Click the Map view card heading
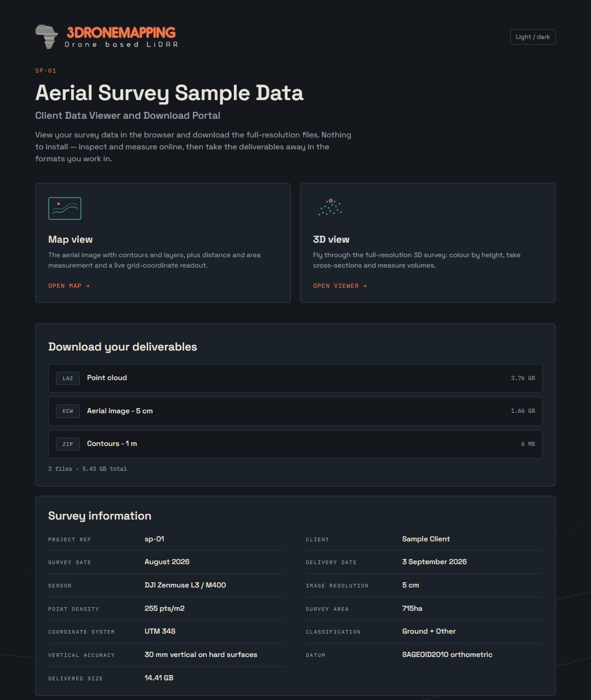 (71, 240)
